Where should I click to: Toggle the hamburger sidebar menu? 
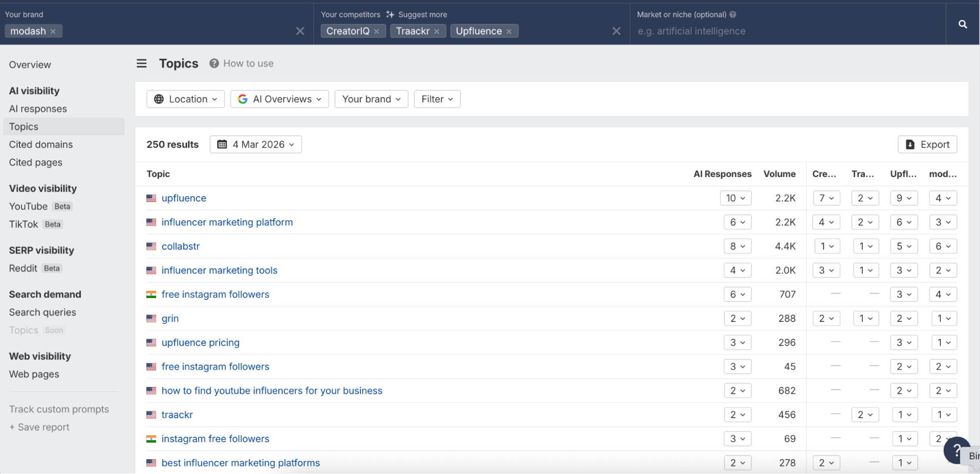tap(142, 63)
